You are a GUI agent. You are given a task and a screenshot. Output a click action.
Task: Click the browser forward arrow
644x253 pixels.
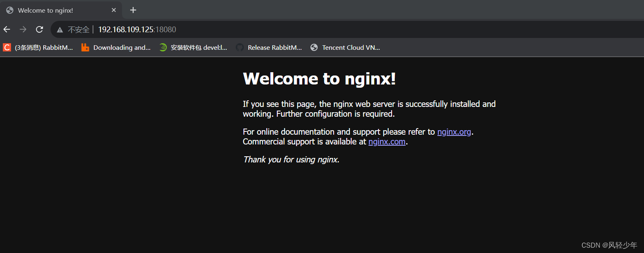coord(23,29)
